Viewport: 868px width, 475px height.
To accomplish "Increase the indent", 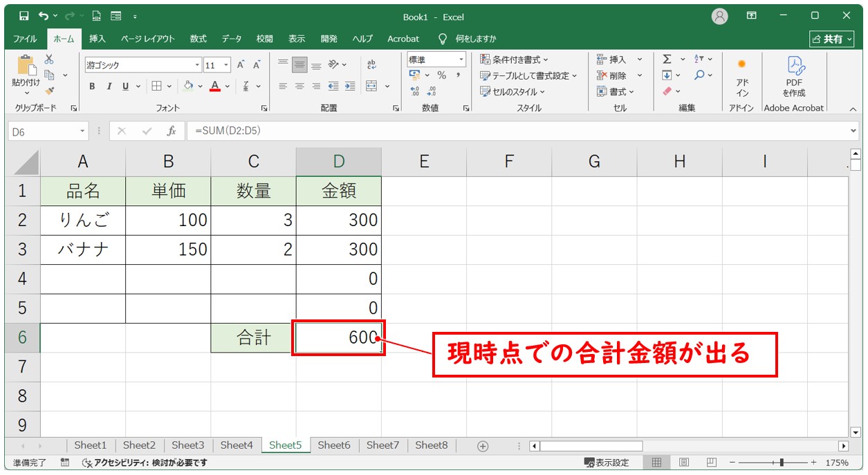I will (350, 86).
